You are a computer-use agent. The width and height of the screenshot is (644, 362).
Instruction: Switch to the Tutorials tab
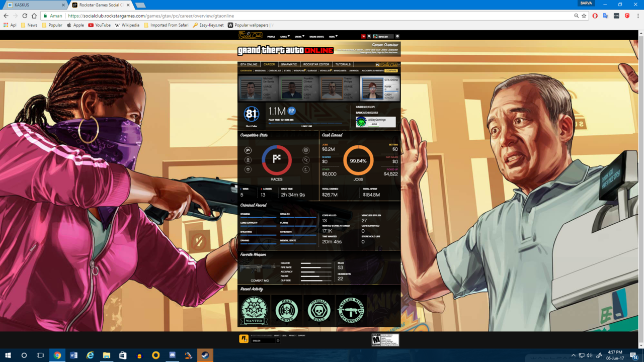pyautogui.click(x=343, y=64)
